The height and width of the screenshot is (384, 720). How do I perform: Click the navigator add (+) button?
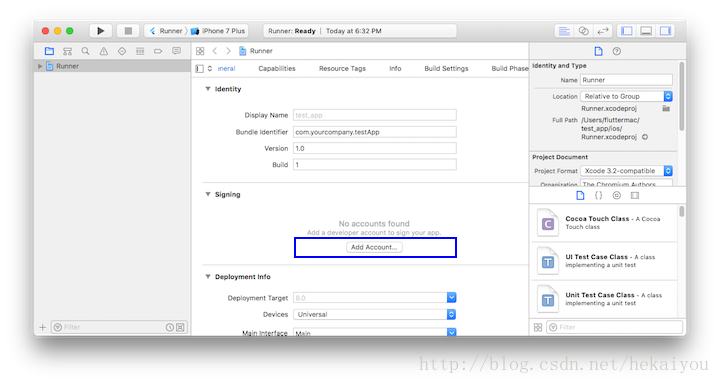(43, 327)
